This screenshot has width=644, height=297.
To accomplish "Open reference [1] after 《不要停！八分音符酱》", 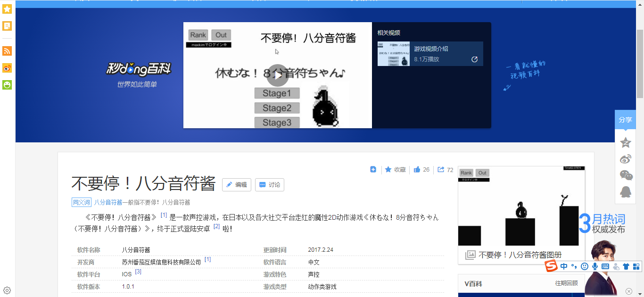I will click(x=164, y=215).
